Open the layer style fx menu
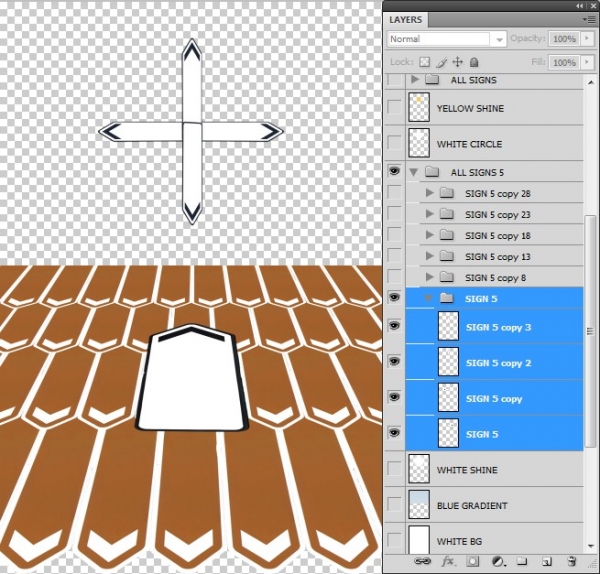 click(x=447, y=561)
